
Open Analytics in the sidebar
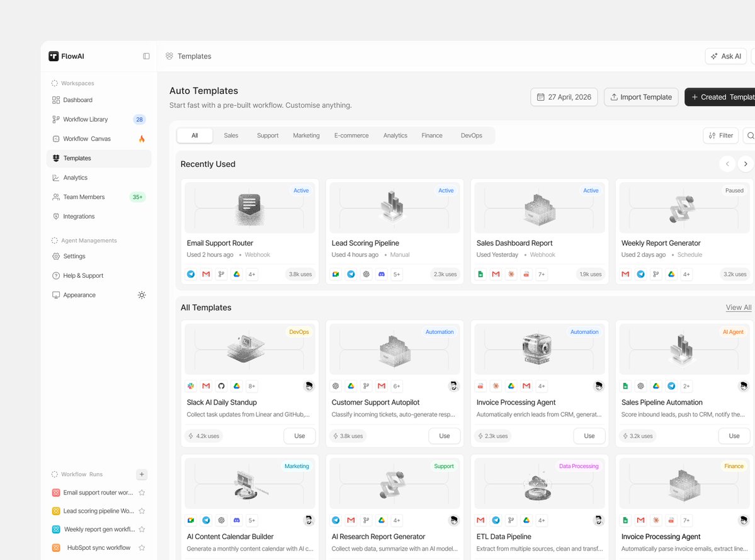[x=99, y=178]
